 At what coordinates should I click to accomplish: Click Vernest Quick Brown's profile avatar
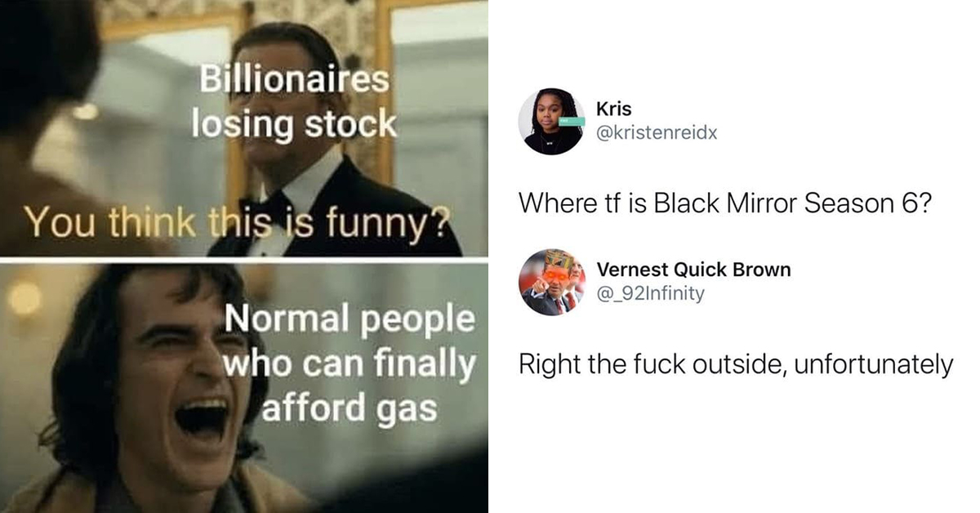point(551,282)
